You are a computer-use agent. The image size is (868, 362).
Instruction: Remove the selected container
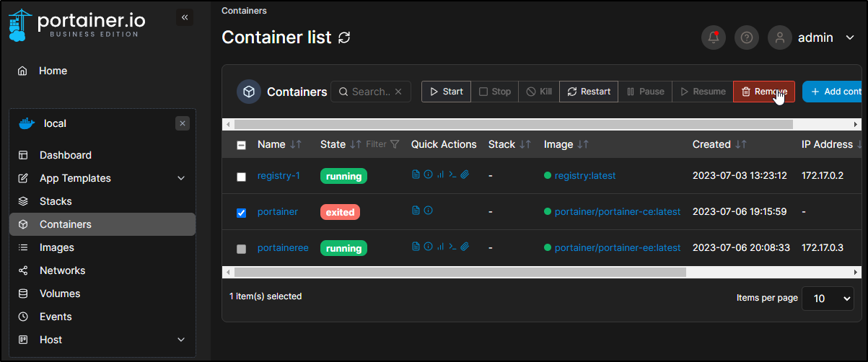[x=764, y=92]
